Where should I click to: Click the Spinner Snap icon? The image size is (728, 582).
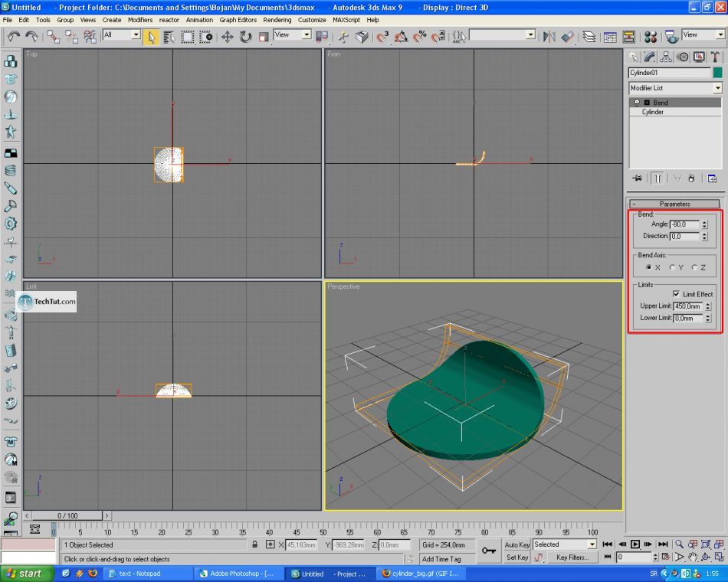pos(438,37)
